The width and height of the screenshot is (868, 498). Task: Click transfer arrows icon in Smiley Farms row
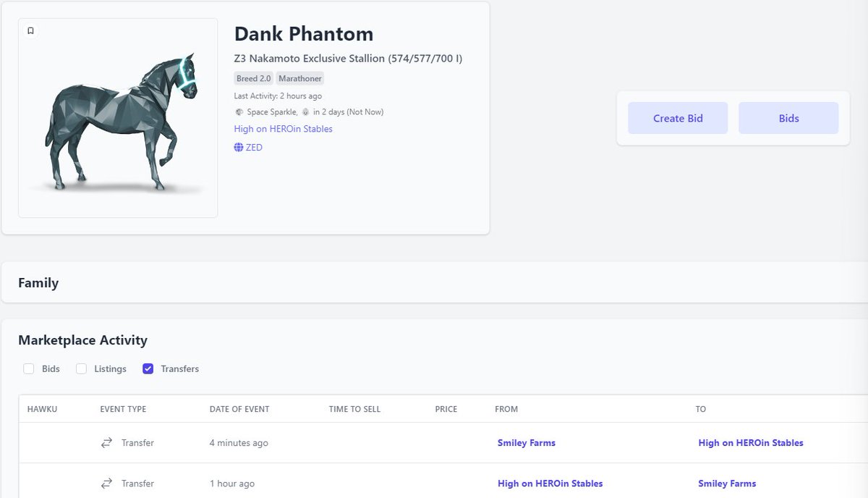(x=106, y=443)
